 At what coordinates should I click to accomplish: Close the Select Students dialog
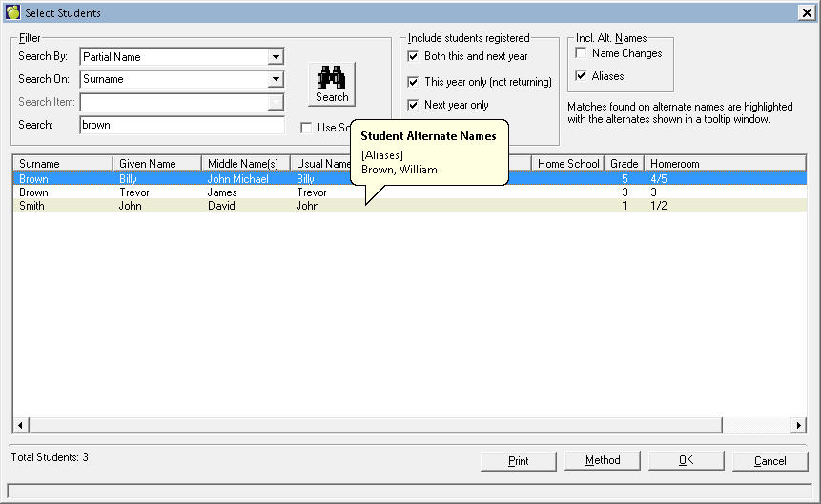807,13
